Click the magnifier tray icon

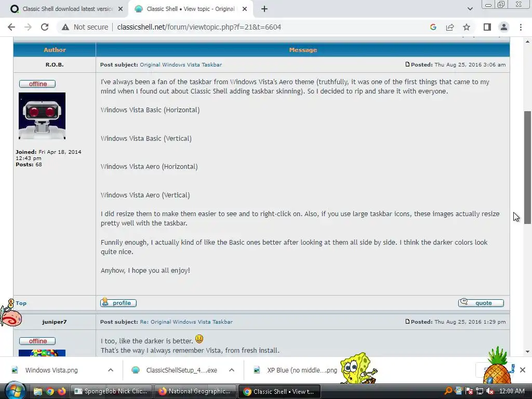pyautogui.click(x=448, y=391)
